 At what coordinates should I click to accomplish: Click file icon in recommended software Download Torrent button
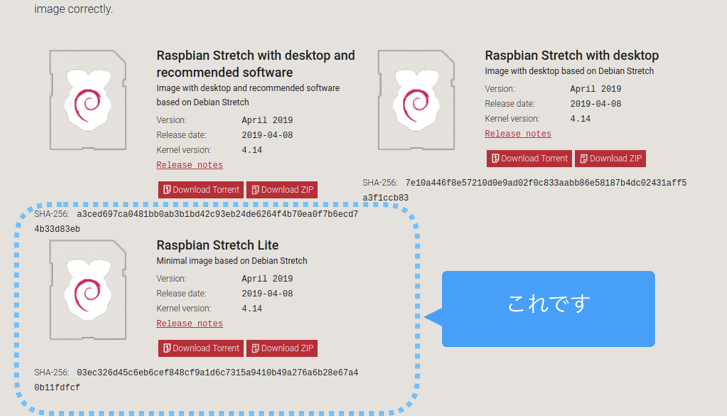(x=167, y=190)
